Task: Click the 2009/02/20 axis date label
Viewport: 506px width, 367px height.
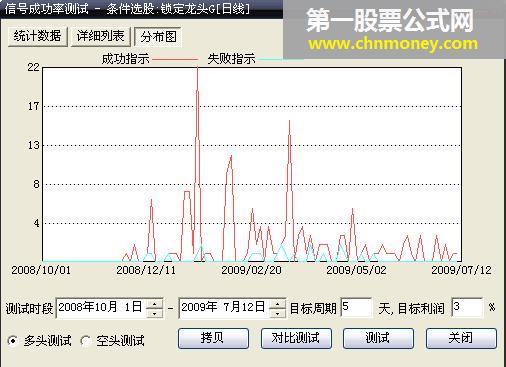Action: (251, 270)
